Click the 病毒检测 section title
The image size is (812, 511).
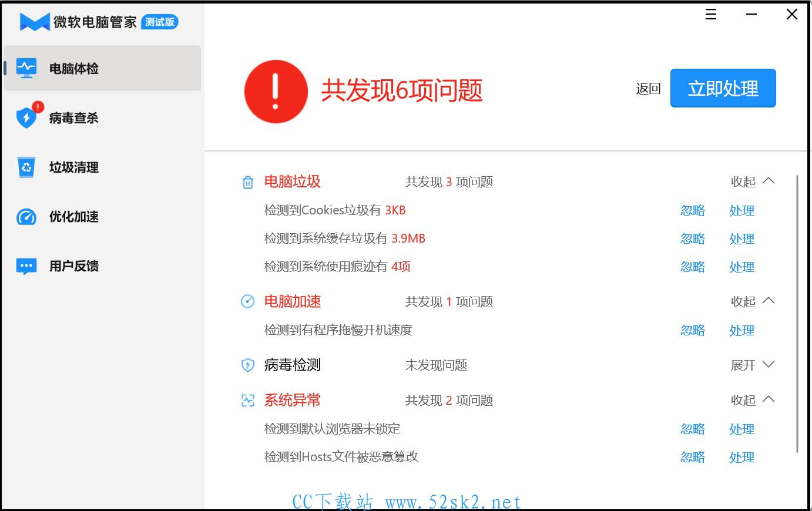293,365
